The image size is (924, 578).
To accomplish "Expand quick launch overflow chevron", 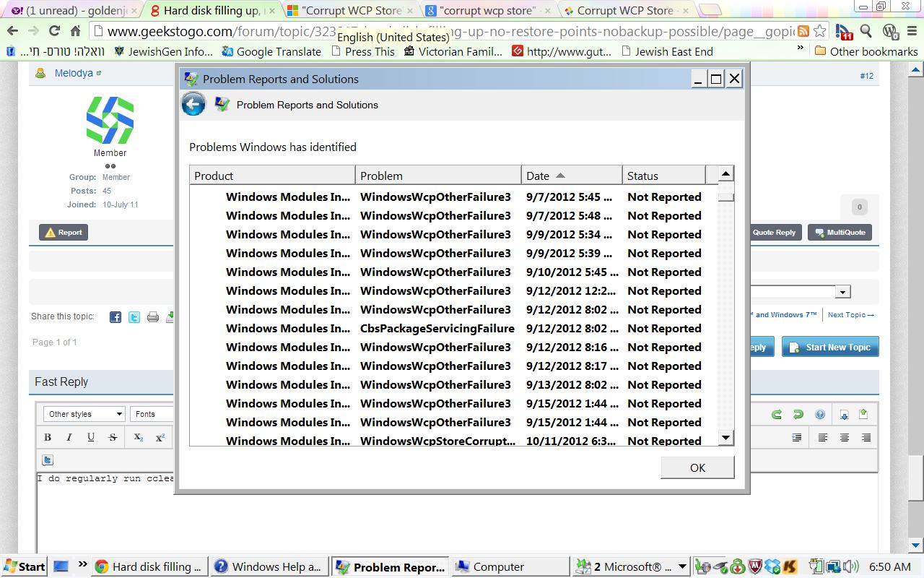I will pos(83,564).
